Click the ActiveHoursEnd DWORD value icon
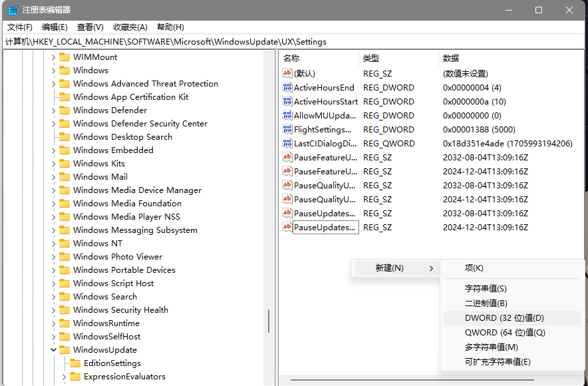Image resolution: width=588 pixels, height=386 pixels. click(287, 87)
